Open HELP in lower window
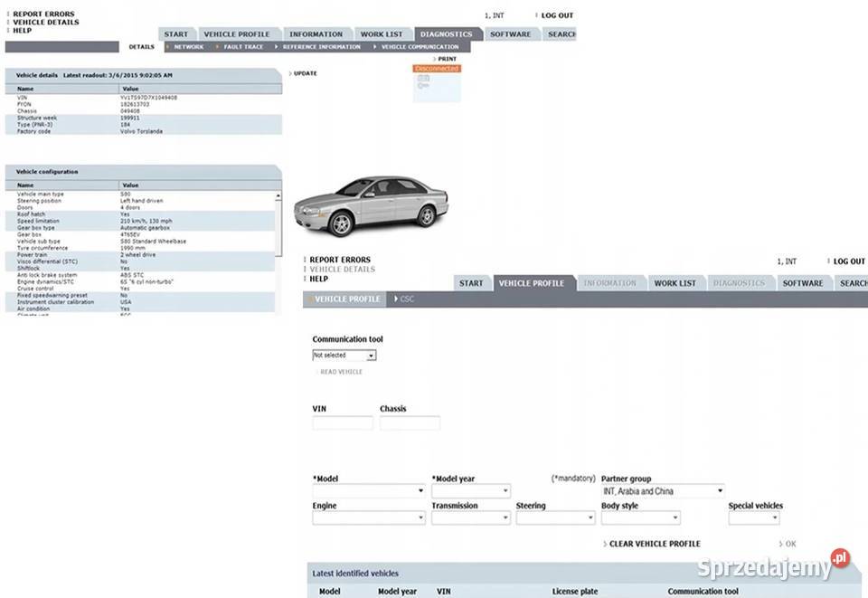The image size is (868, 598). click(x=319, y=279)
